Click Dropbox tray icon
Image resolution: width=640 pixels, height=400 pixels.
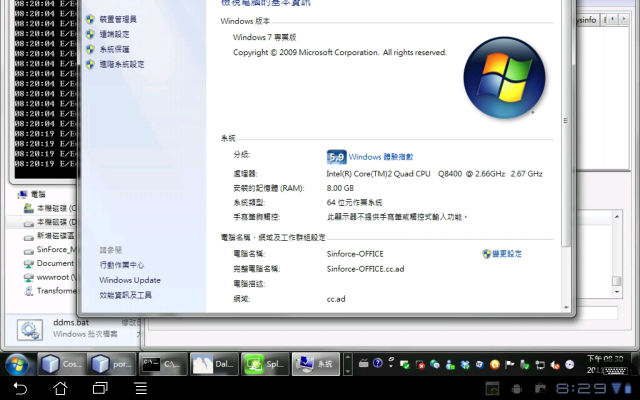(464, 364)
